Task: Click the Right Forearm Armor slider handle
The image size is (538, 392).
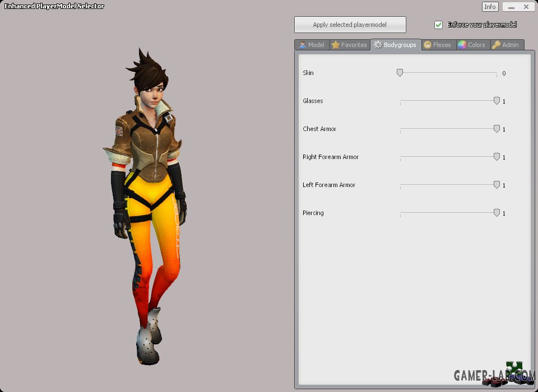Action: (x=497, y=157)
